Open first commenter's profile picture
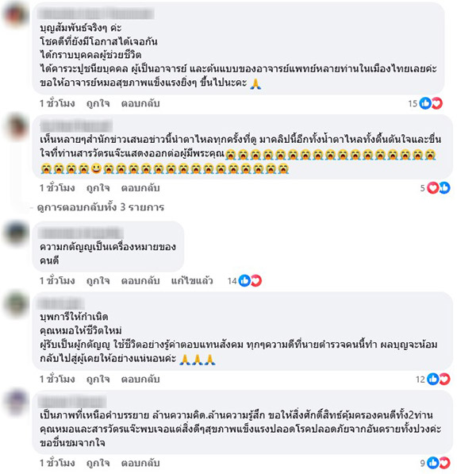The height and width of the screenshot is (474, 476). tap(15, 14)
